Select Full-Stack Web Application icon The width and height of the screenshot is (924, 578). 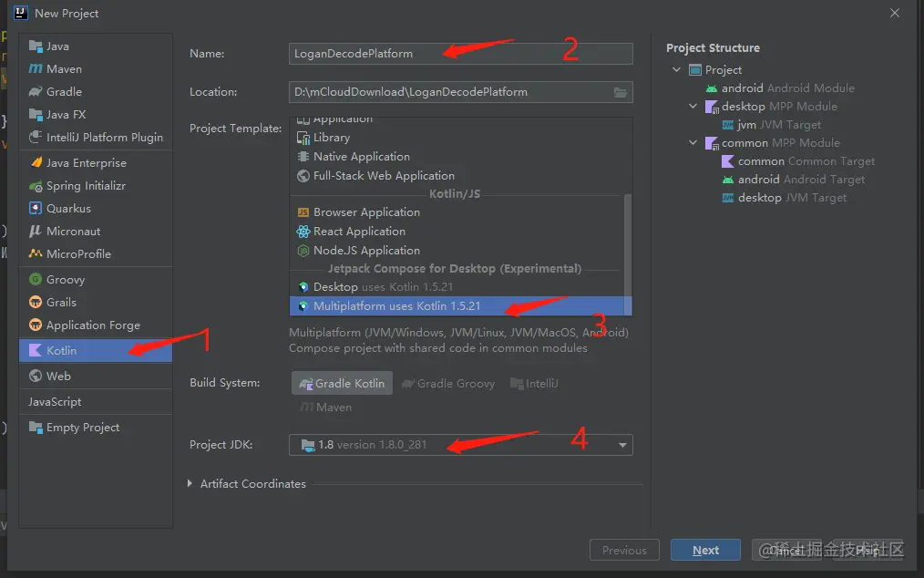(x=303, y=176)
